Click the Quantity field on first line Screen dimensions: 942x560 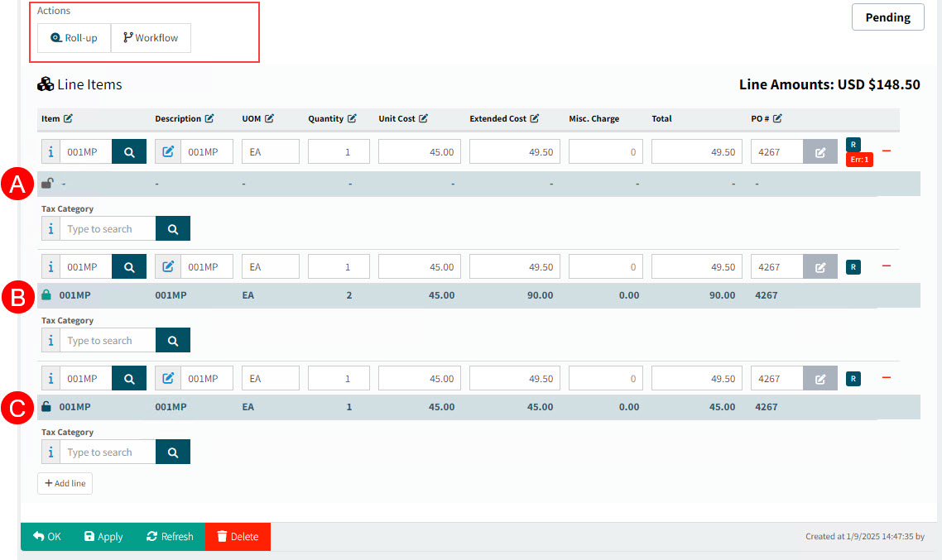tap(339, 151)
